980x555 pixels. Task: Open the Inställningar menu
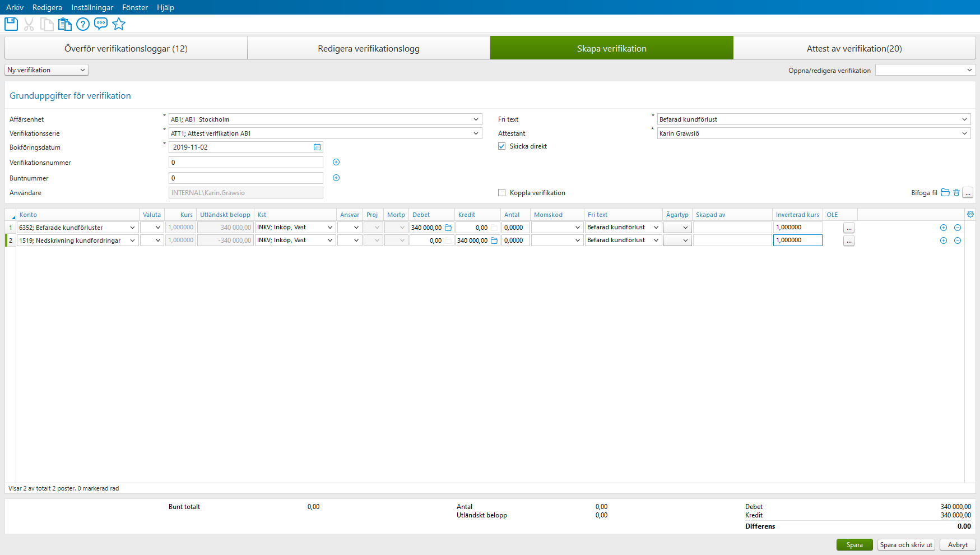(92, 7)
